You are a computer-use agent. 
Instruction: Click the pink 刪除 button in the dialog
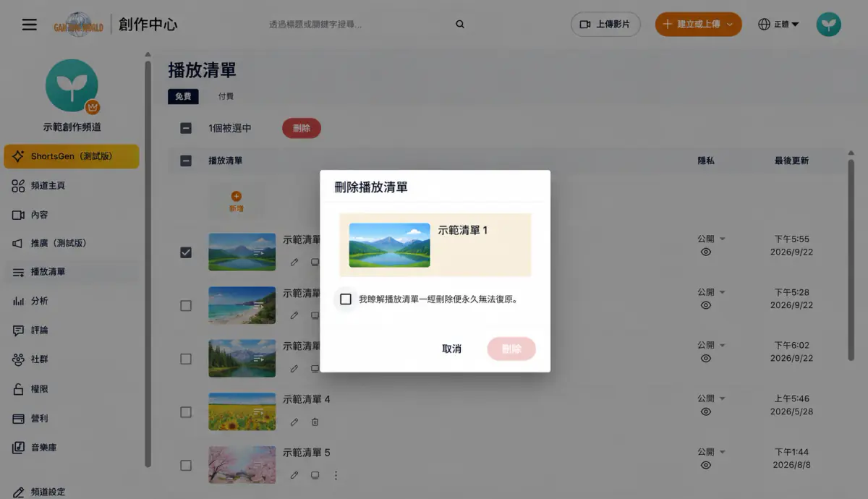(511, 349)
